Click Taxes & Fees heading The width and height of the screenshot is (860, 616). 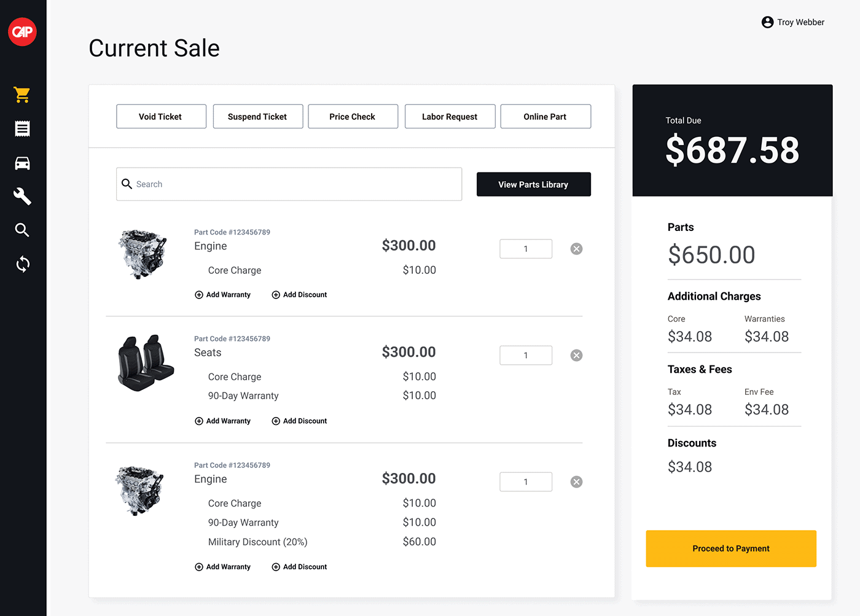pos(700,369)
